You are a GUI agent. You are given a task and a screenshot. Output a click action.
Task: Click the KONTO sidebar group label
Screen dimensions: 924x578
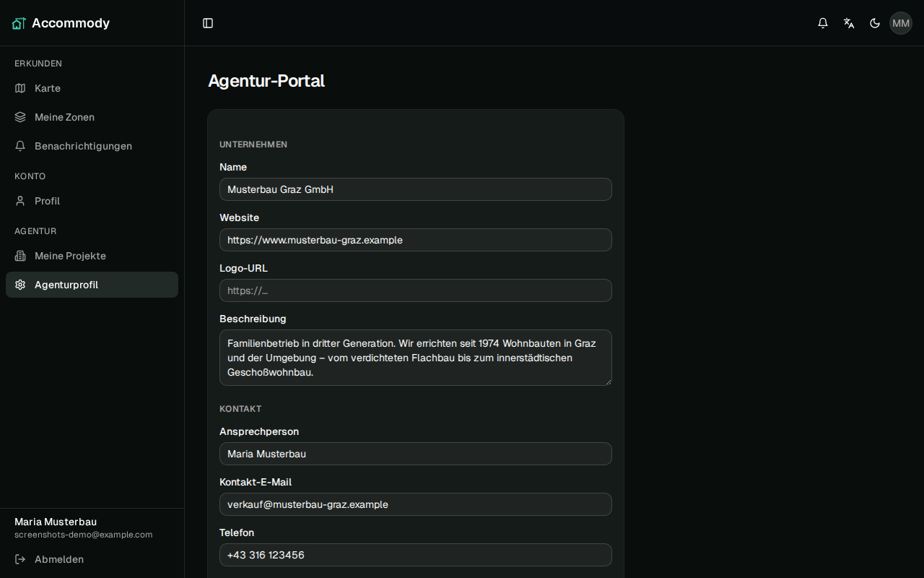[30, 176]
